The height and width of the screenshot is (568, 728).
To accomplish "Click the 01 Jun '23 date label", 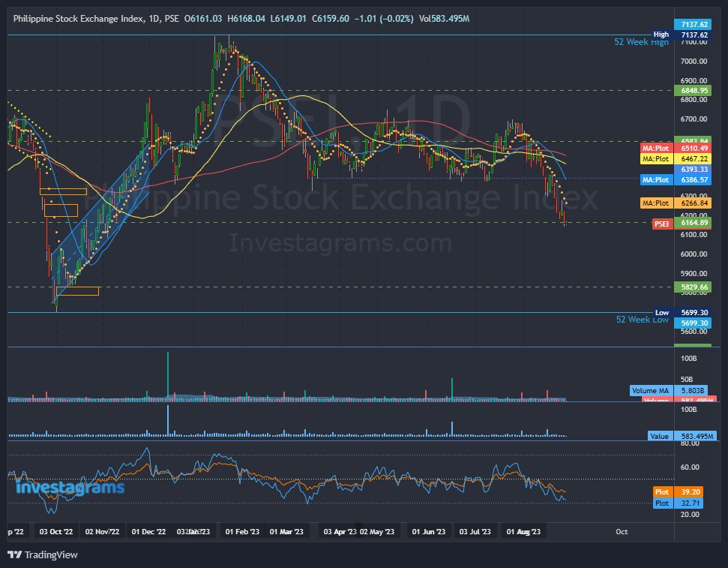I will (429, 531).
